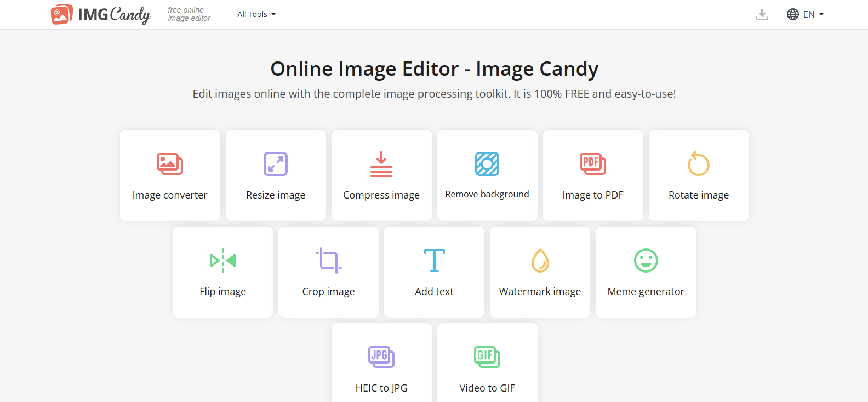
Task: Click the 'Rotate image' label
Action: (699, 195)
